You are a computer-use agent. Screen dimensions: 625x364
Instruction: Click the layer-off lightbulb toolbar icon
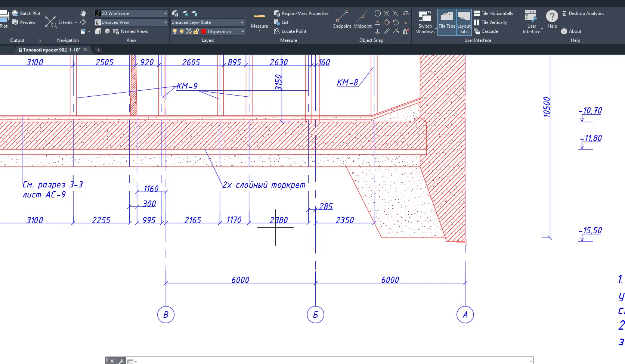195,13
